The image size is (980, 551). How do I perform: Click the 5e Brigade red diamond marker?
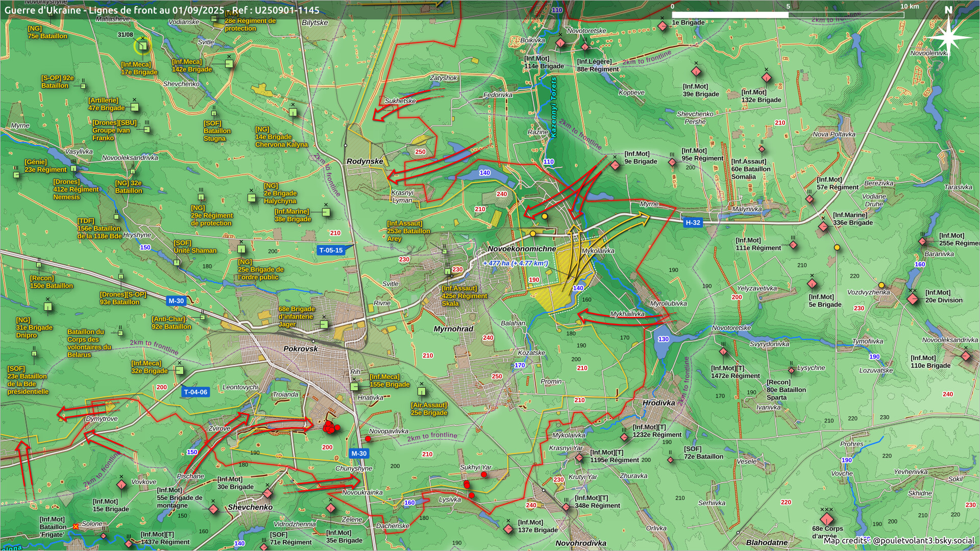pos(812,284)
